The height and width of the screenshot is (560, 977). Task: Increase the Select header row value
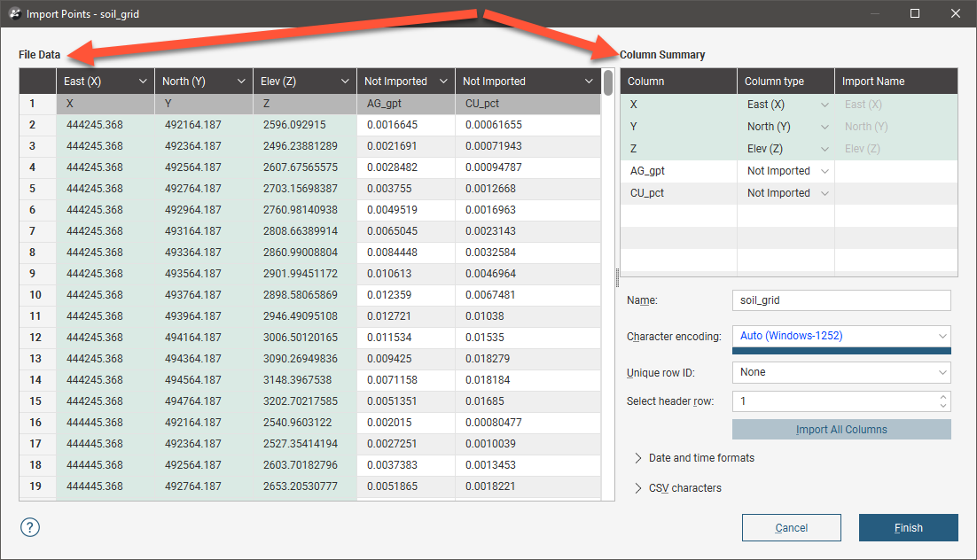(x=943, y=397)
